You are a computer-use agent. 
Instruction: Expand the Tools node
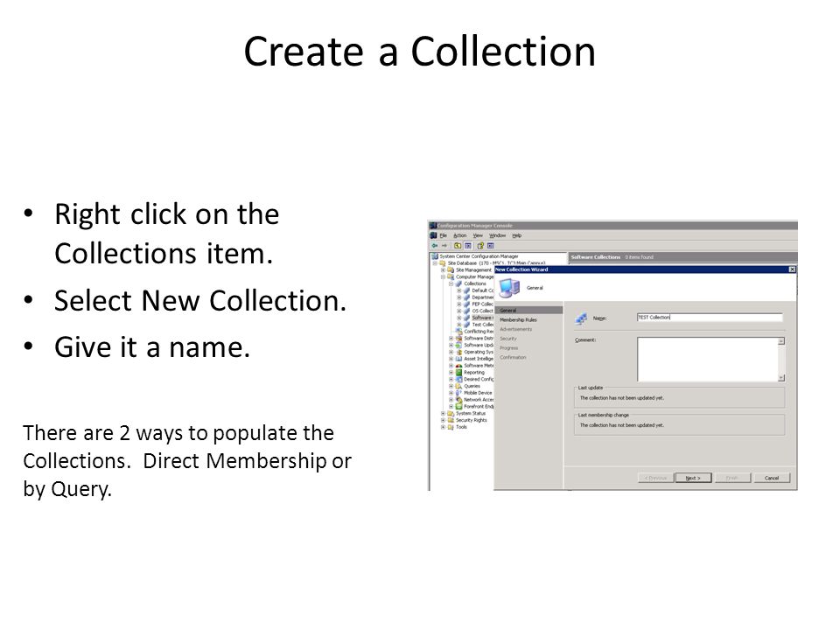coord(443,427)
